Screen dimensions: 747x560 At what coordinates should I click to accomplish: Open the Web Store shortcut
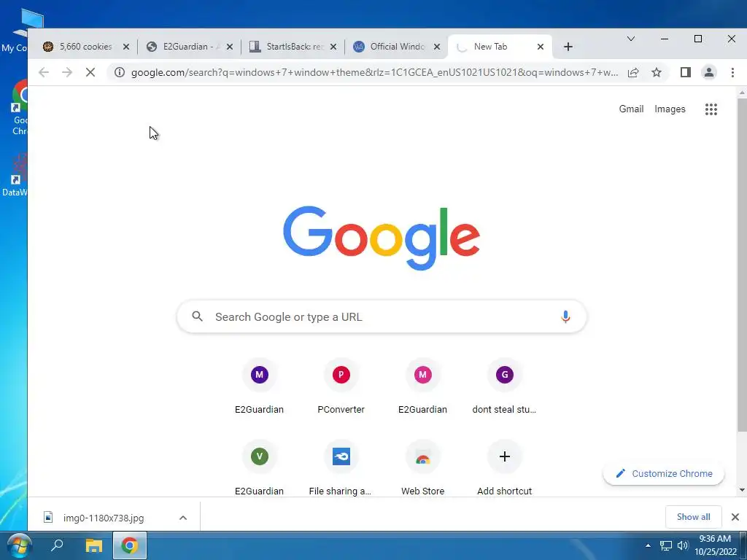pos(422,469)
